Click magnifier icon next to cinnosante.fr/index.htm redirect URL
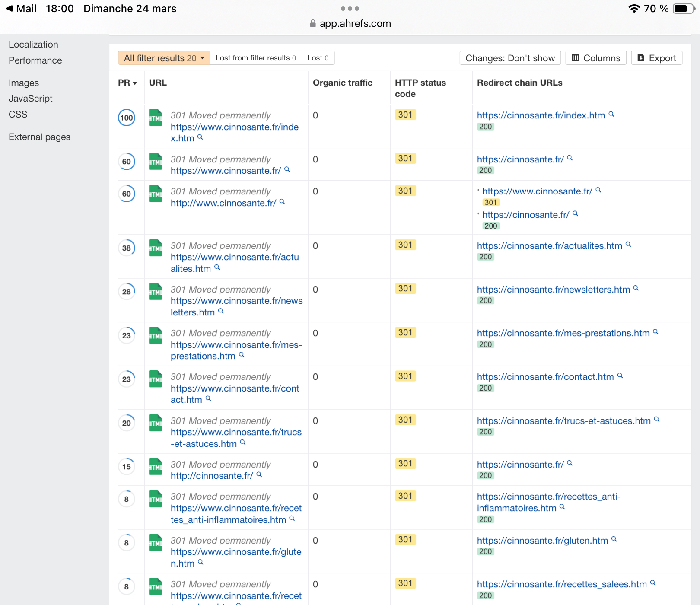The height and width of the screenshot is (605, 700). tap(611, 115)
